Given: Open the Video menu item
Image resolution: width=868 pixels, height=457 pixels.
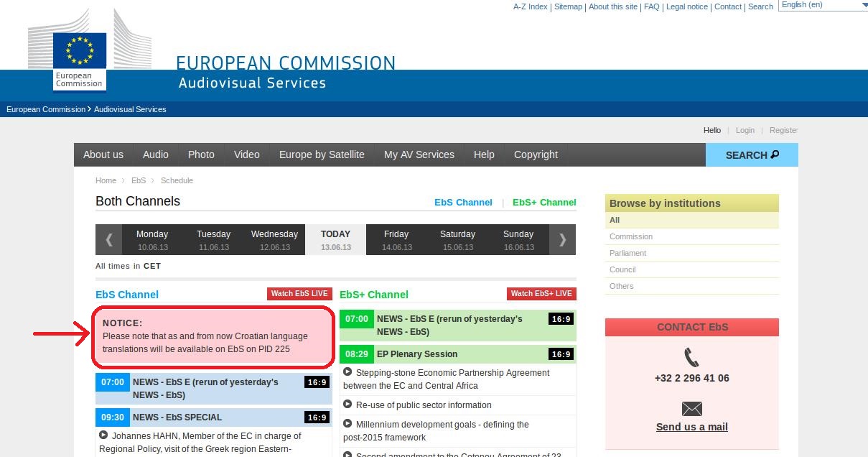Looking at the screenshot, I should tap(246, 154).
